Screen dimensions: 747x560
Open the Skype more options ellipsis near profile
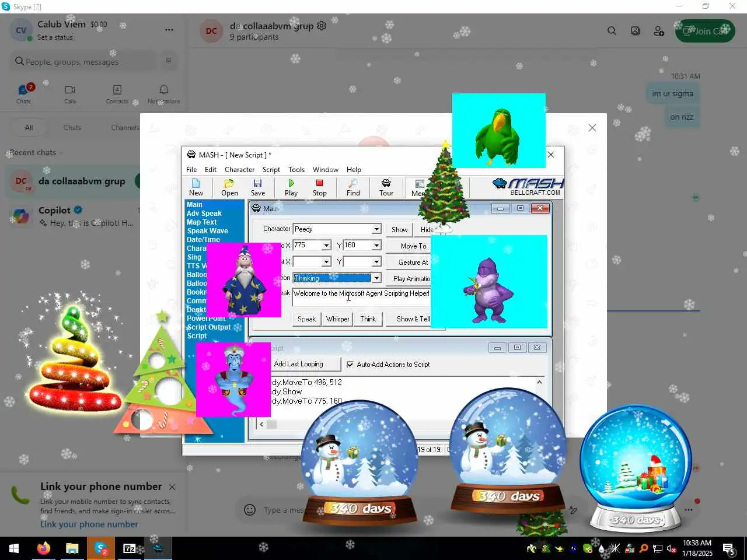(x=169, y=30)
